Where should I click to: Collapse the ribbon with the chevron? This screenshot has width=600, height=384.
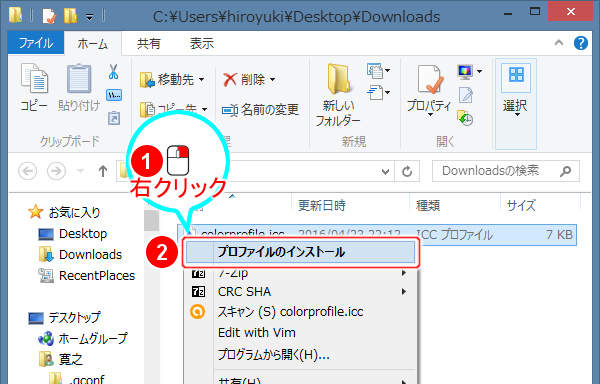pos(559,43)
